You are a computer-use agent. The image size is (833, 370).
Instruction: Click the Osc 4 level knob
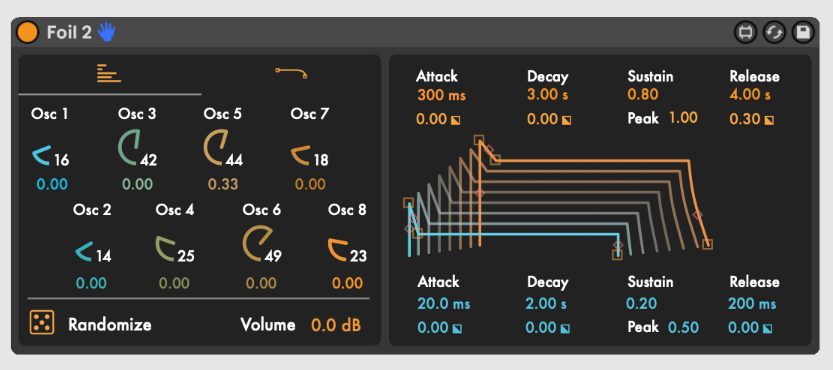click(166, 249)
